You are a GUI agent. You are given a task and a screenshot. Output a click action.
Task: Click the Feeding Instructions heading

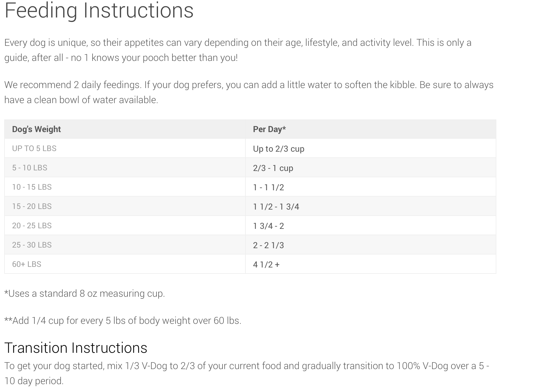point(99,11)
